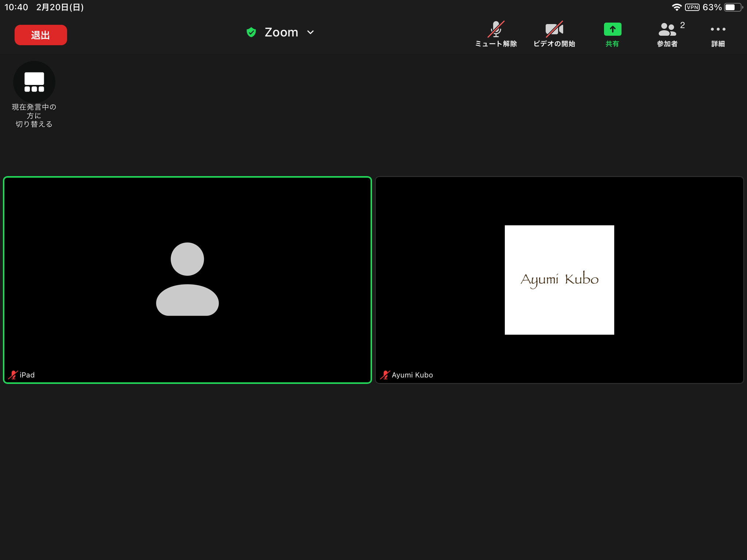Tap the VPN status indicator
The width and height of the screenshot is (747, 560).
(x=692, y=7)
